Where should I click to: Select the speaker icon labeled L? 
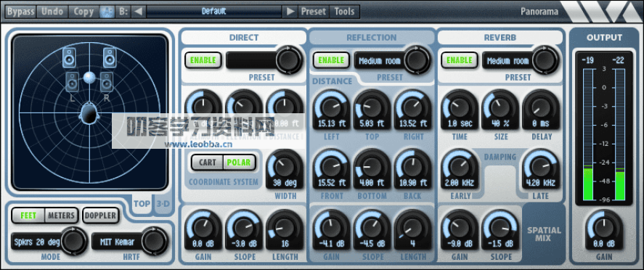click(x=73, y=83)
